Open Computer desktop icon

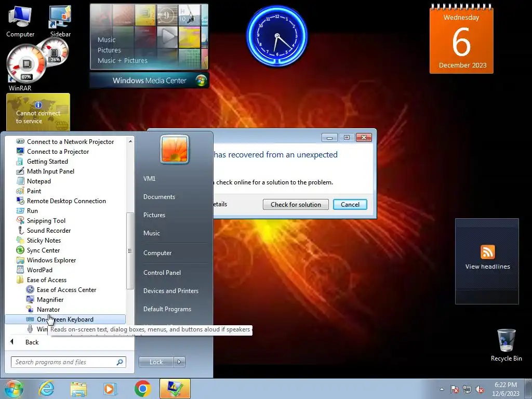[x=20, y=22]
